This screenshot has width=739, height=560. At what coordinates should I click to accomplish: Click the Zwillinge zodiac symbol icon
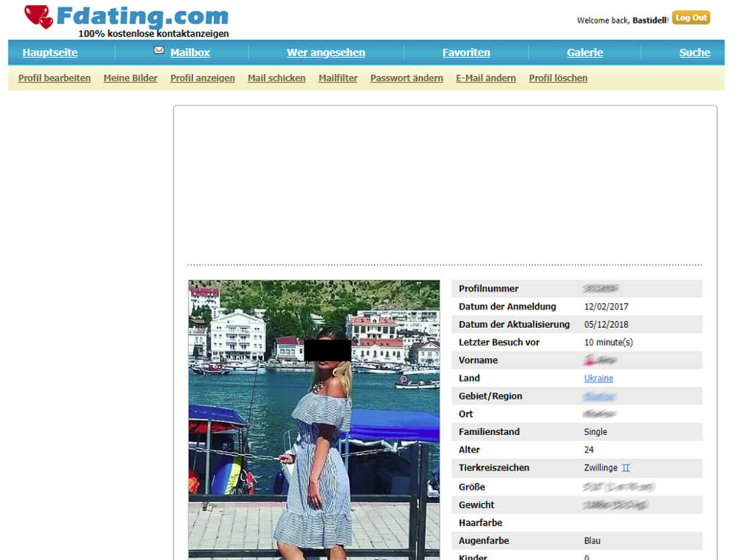coord(626,468)
